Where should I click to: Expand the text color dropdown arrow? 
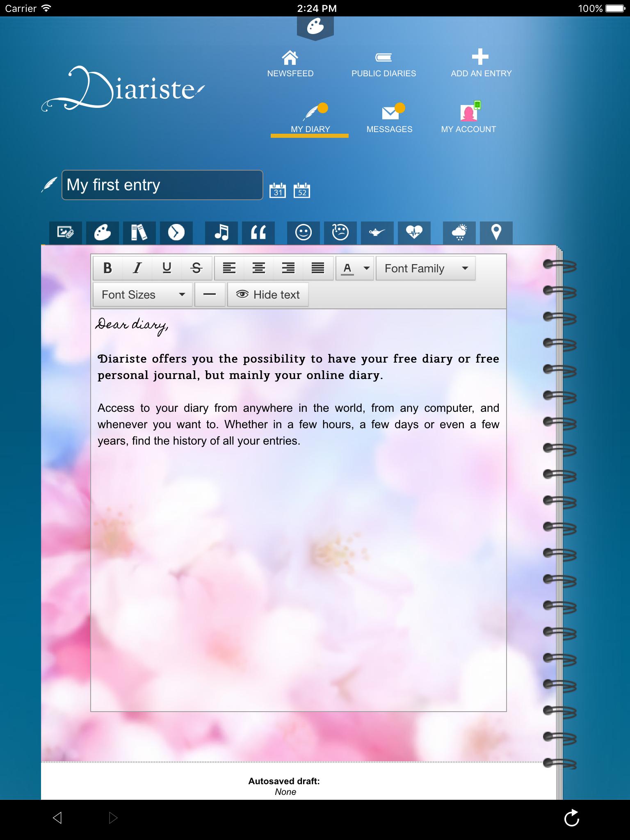pos(367,268)
